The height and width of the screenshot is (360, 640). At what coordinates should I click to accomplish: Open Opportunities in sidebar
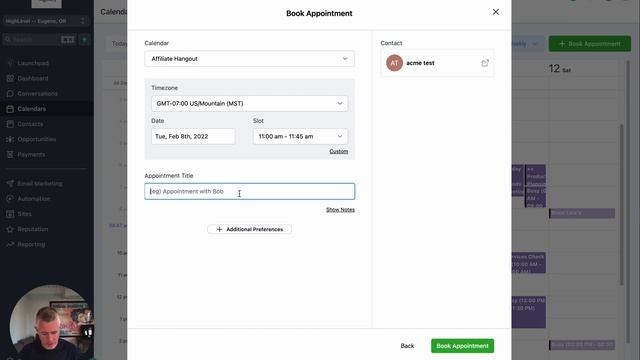(37, 139)
